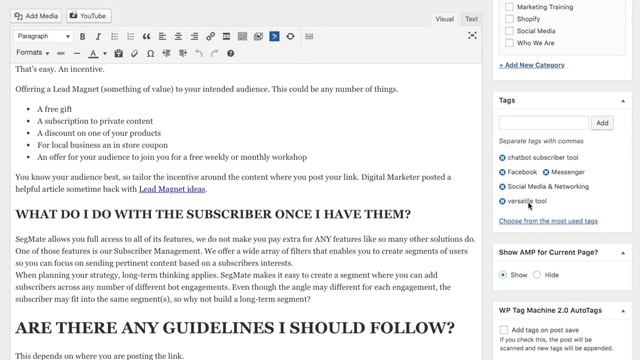The height and width of the screenshot is (360, 640).
Task: Apply blockquote formatting
Action: pos(146,36)
